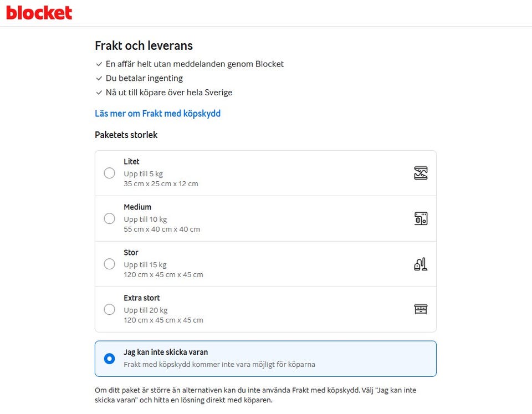Click the 'Frakt med köpskydd kommer inte vara möjligt' text

pos(219,365)
